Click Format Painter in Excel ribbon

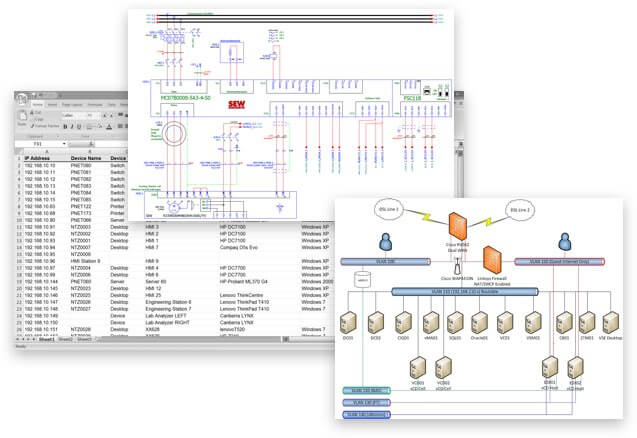pos(45,126)
